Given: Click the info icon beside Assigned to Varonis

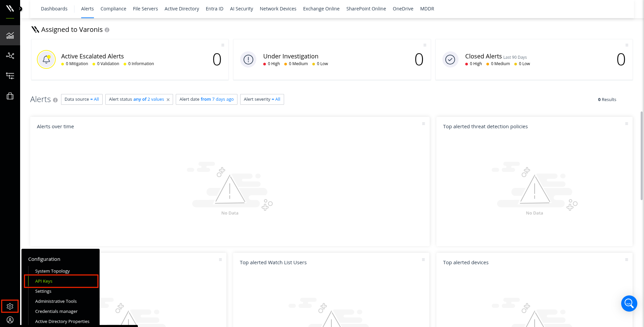Looking at the screenshot, I should pyautogui.click(x=107, y=30).
